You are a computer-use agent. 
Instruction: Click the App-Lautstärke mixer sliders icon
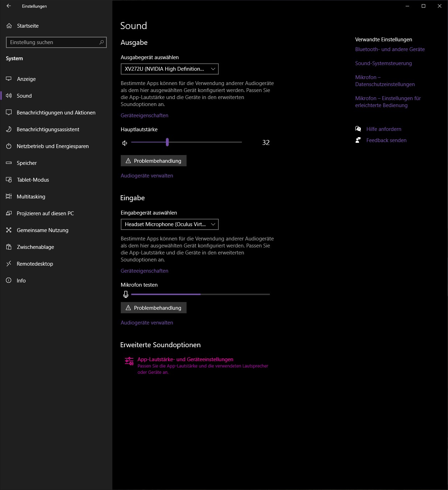(x=129, y=361)
